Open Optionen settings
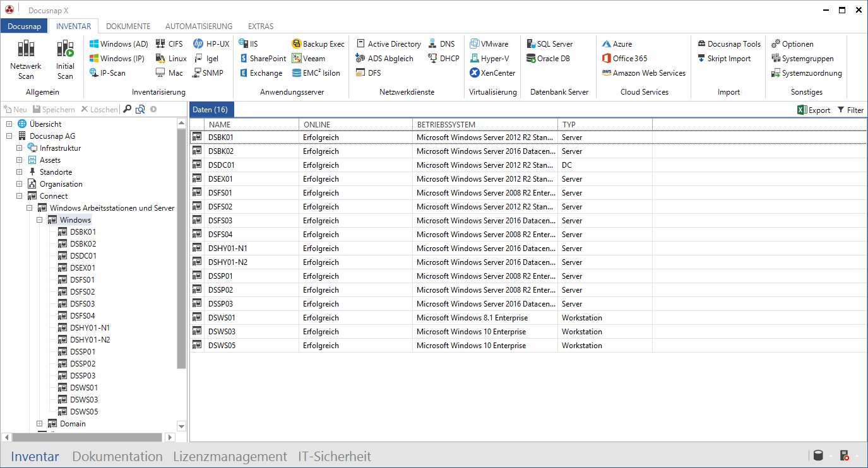Image resolution: width=868 pixels, height=468 pixels. pyautogui.click(x=792, y=44)
